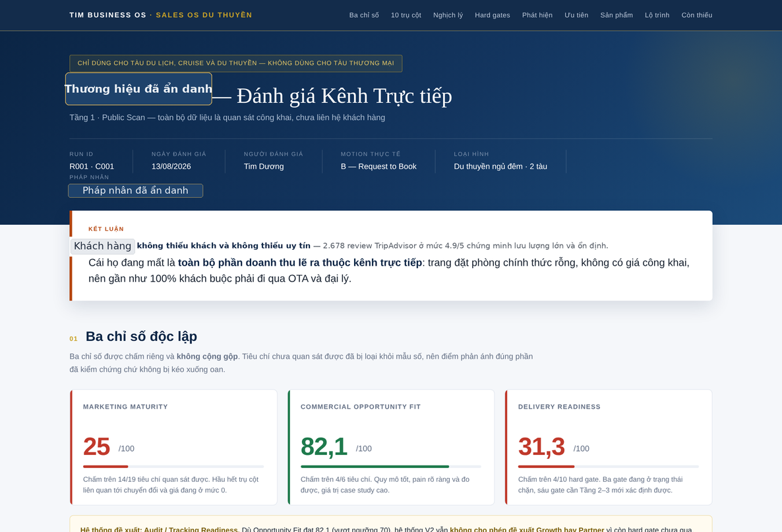This screenshot has height=532, width=782.
Task: Click the Delivery Readiness score '31,3'
Action: tap(541, 446)
